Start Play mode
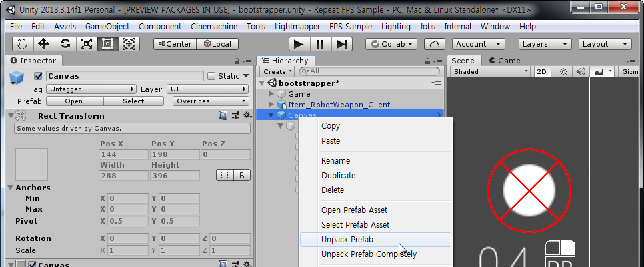644x267 pixels. tap(299, 44)
